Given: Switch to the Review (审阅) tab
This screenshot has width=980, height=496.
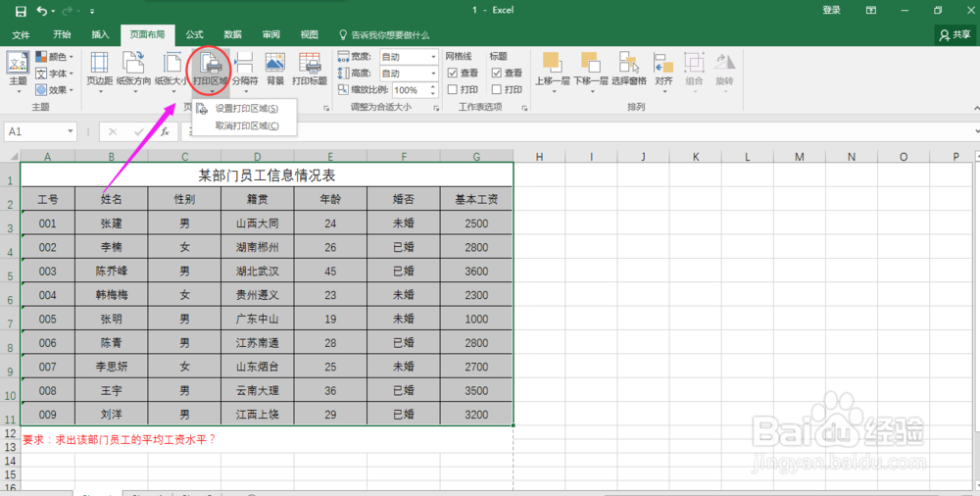Looking at the screenshot, I should 270,35.
